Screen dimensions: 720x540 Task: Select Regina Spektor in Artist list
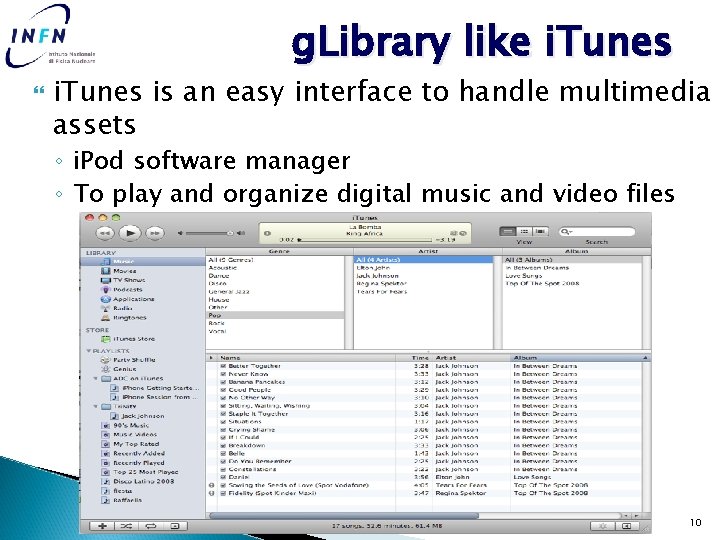point(423,284)
